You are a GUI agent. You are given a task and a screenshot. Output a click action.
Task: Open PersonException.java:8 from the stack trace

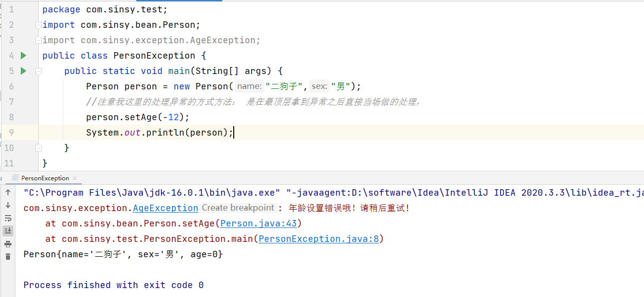318,238
